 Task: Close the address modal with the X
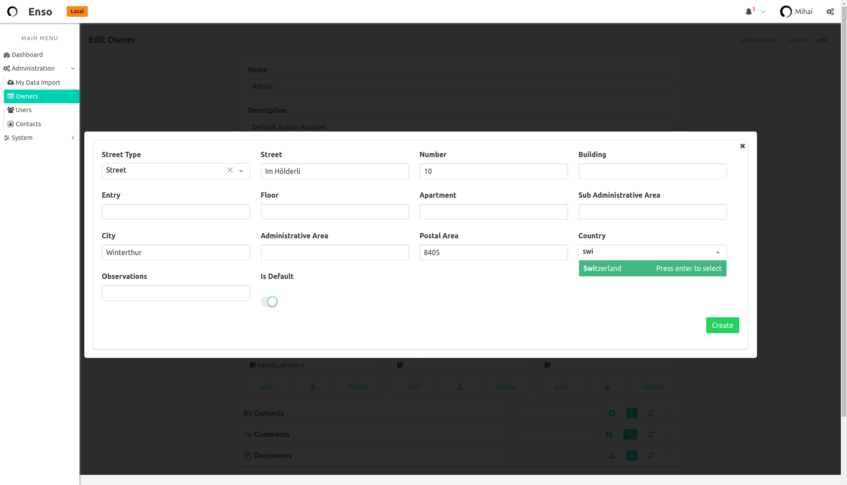point(742,146)
